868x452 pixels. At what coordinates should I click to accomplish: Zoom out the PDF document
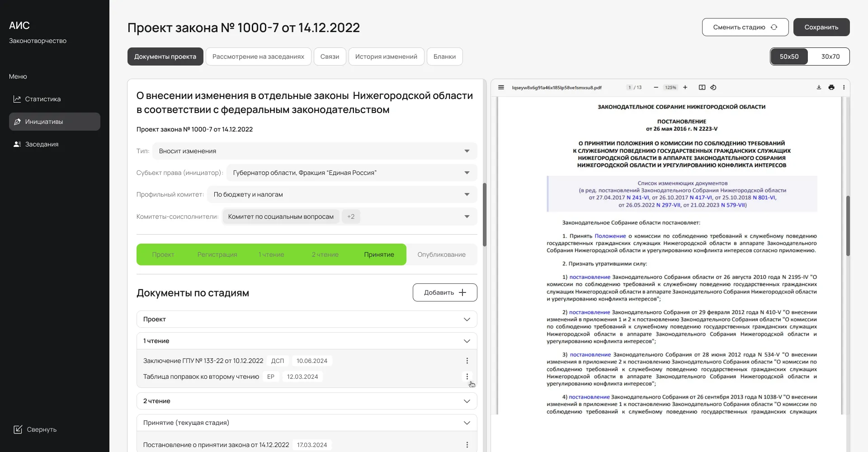pos(656,88)
